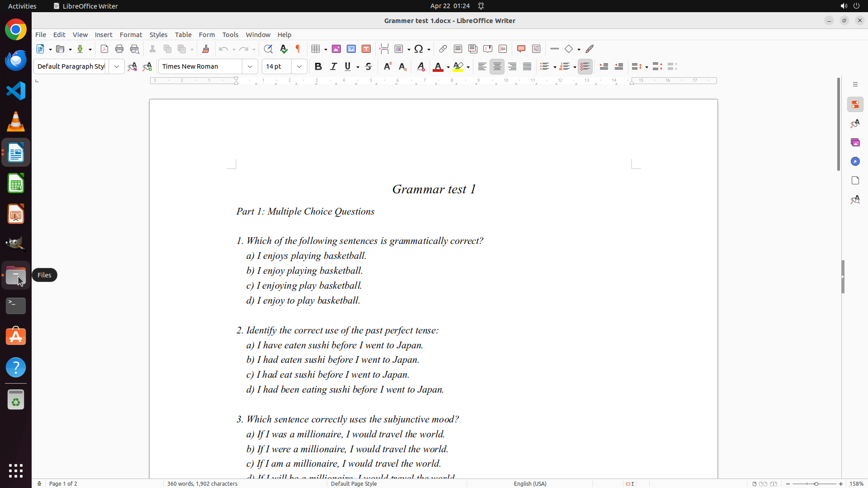Open the Gallery panel in the sidebar
The width and height of the screenshot is (868, 488).
point(855,142)
